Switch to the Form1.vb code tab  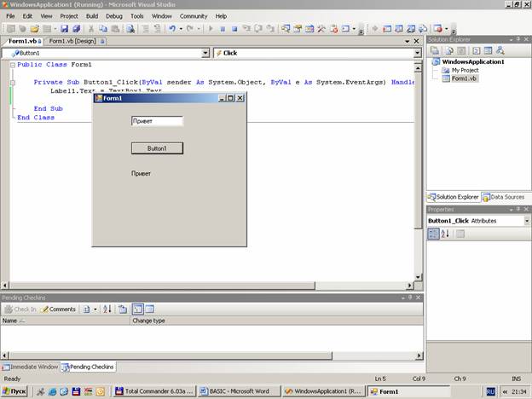(x=23, y=41)
